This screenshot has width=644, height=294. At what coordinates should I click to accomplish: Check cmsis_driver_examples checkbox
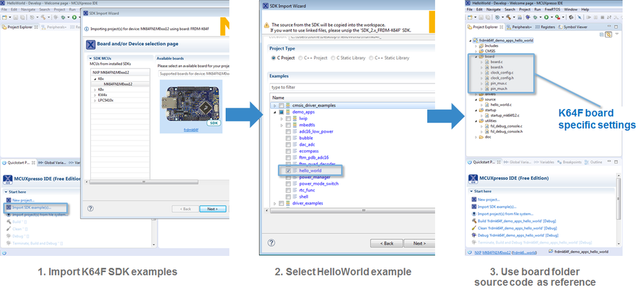pos(281,106)
